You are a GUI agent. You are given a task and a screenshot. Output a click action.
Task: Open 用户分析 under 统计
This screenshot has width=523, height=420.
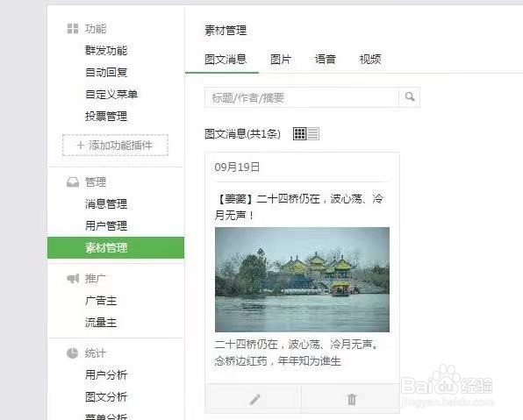point(106,374)
